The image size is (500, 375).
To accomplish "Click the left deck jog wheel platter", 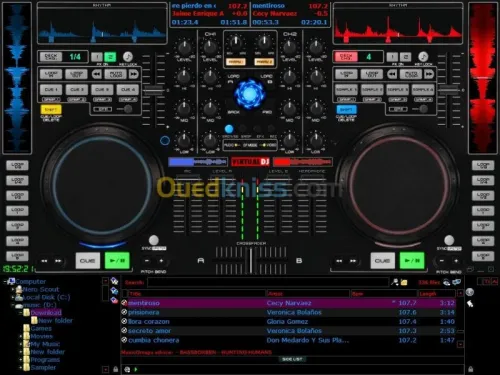I will [x=102, y=185].
